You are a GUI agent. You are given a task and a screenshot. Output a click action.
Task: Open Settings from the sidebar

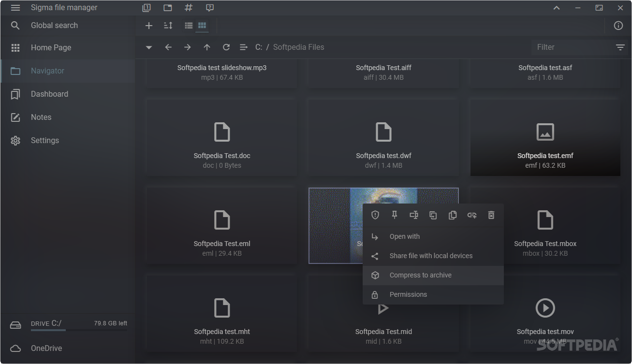(68, 141)
